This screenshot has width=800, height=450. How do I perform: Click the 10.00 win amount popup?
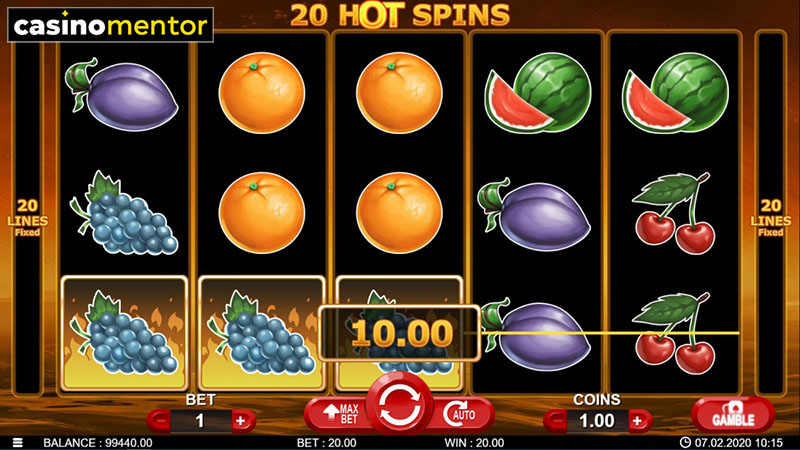(399, 333)
